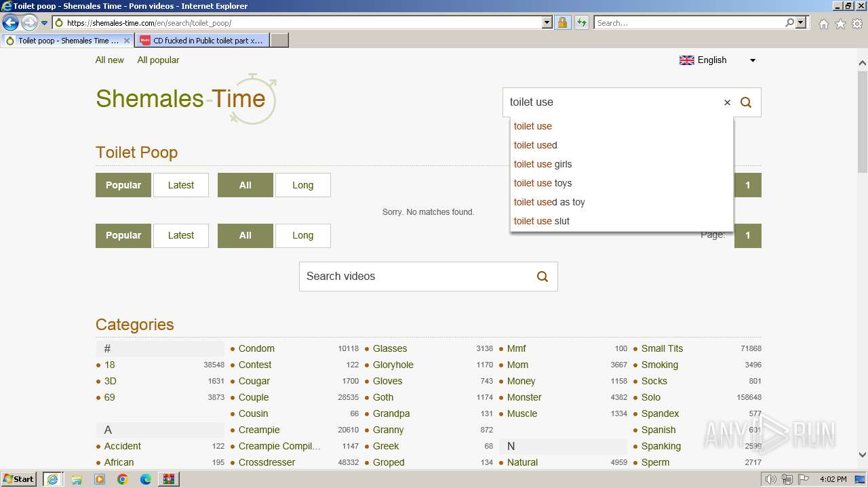Open Microsoft Edge icon in taskbar
The width and height of the screenshot is (868, 488).
(146, 479)
